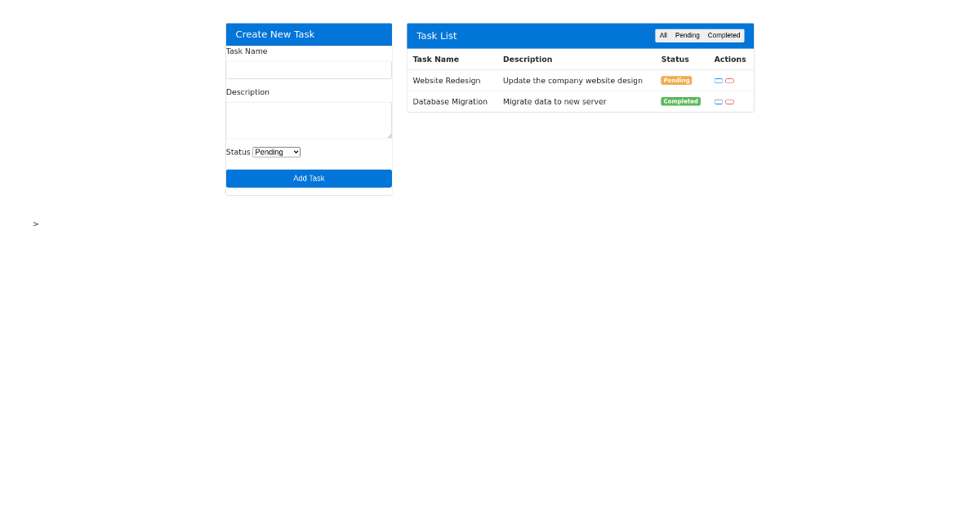The width and height of the screenshot is (980, 514).
Task: Click the Create New Task header
Action: tap(274, 33)
